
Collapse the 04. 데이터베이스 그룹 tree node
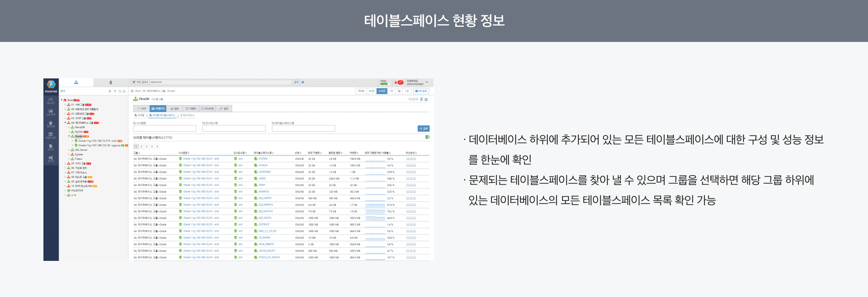[x=65, y=123]
